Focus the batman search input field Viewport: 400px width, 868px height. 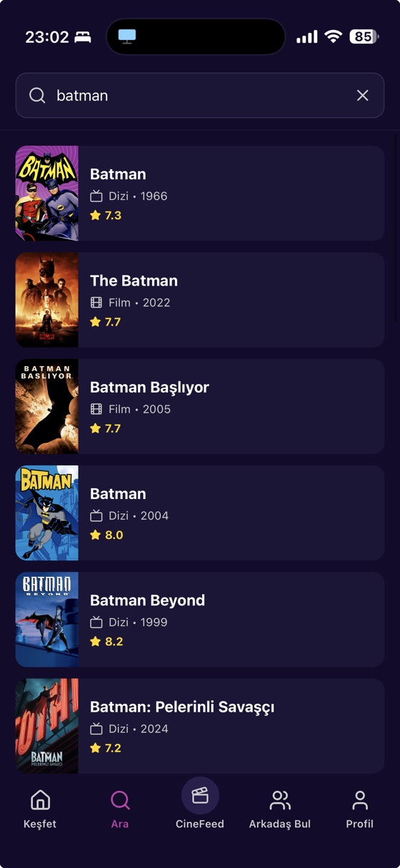point(200,95)
